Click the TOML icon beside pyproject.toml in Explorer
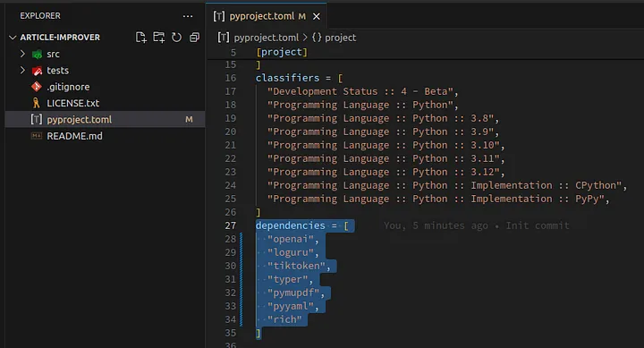This screenshot has height=348, width=644. pos(36,119)
